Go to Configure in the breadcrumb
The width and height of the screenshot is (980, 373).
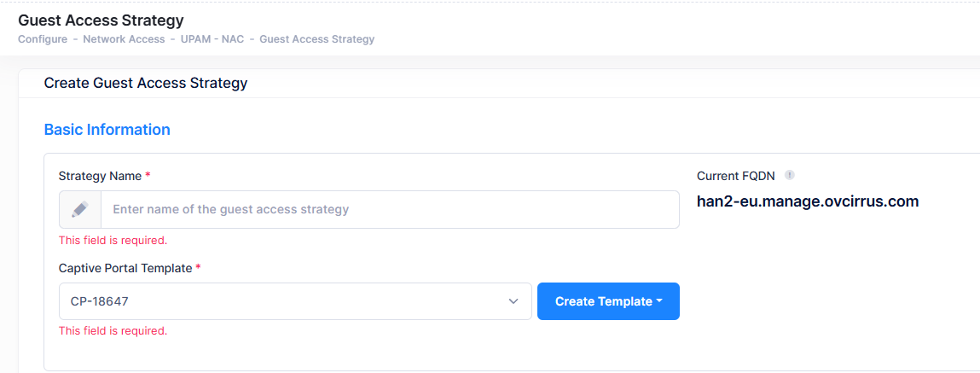coord(43,39)
